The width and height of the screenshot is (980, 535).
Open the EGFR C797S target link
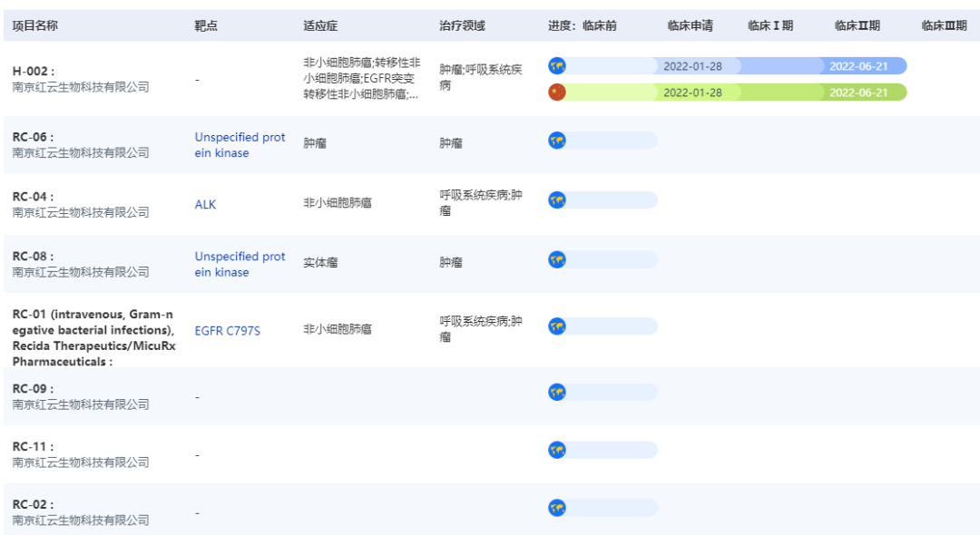click(227, 331)
